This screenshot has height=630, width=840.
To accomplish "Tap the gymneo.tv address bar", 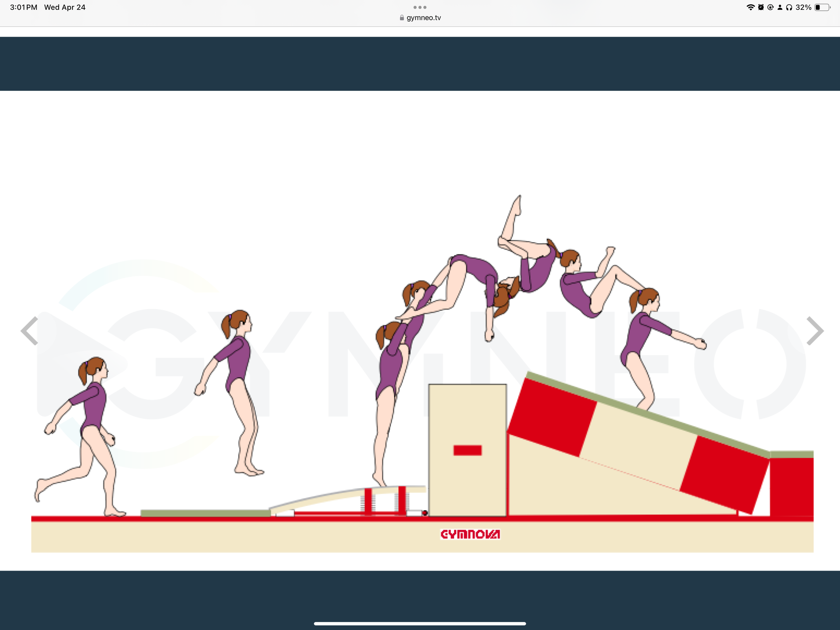I will [423, 17].
